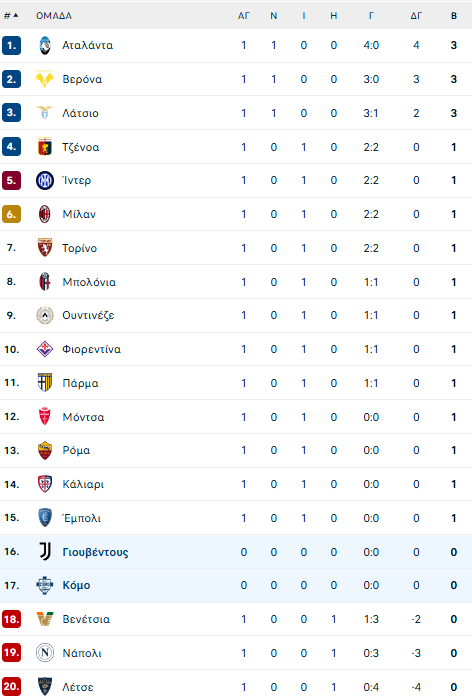Click the Atalanta club crest icon
Screen dimensions: 472x700
(x=45, y=46)
